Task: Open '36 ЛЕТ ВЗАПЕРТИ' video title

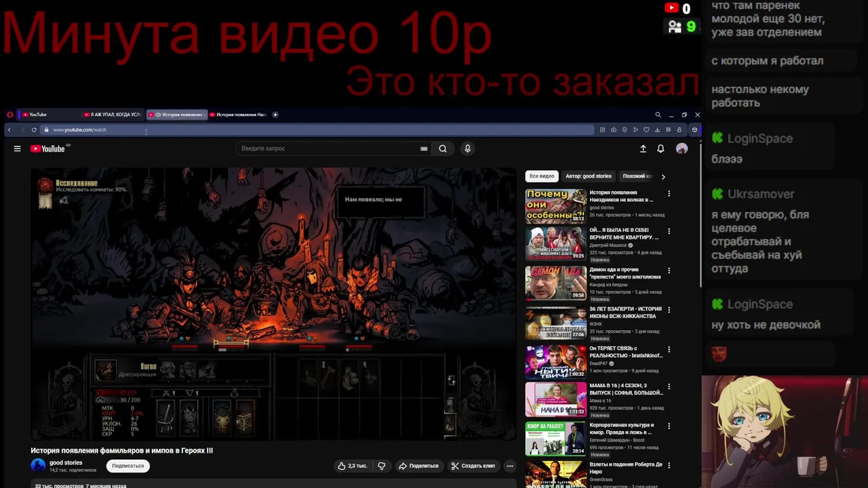Action: [625, 312]
